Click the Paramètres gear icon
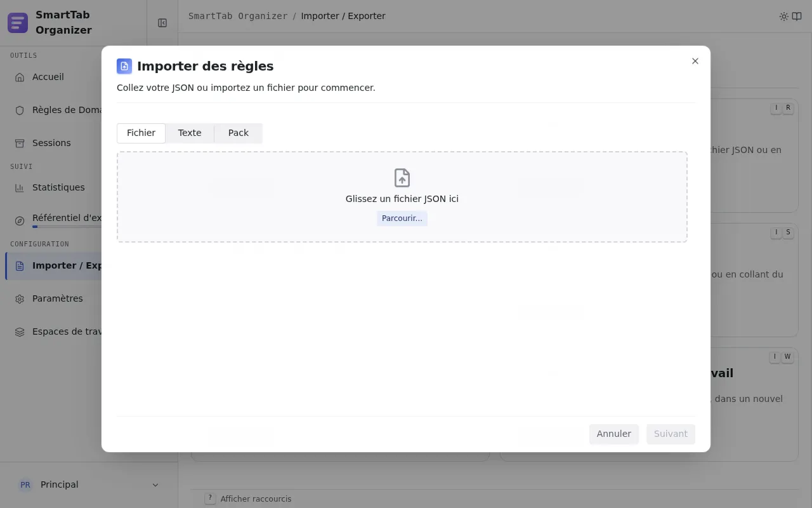Screen dimensions: 812x508 (20, 298)
